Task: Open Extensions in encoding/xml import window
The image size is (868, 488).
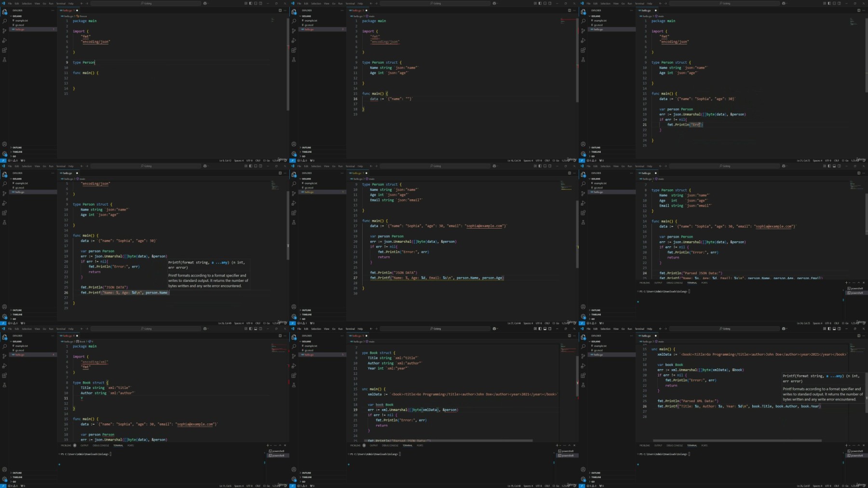Action: tap(4, 376)
